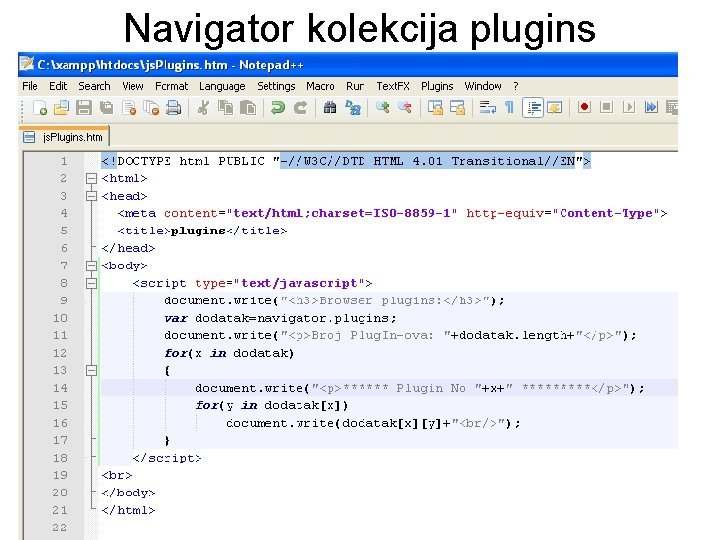The height and width of the screenshot is (540, 720).
Task: Click the green Undo arrow icon
Action: click(x=278, y=108)
